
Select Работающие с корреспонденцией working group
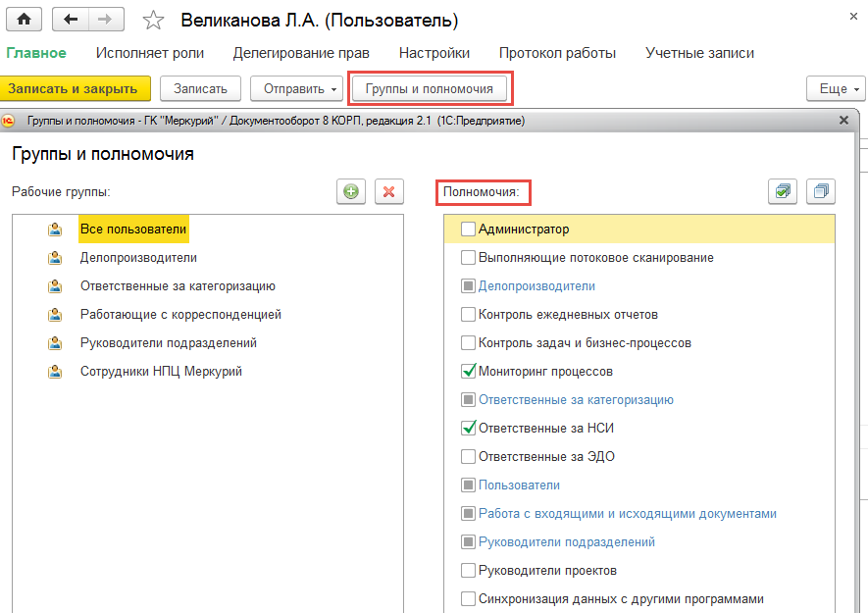coord(181,315)
